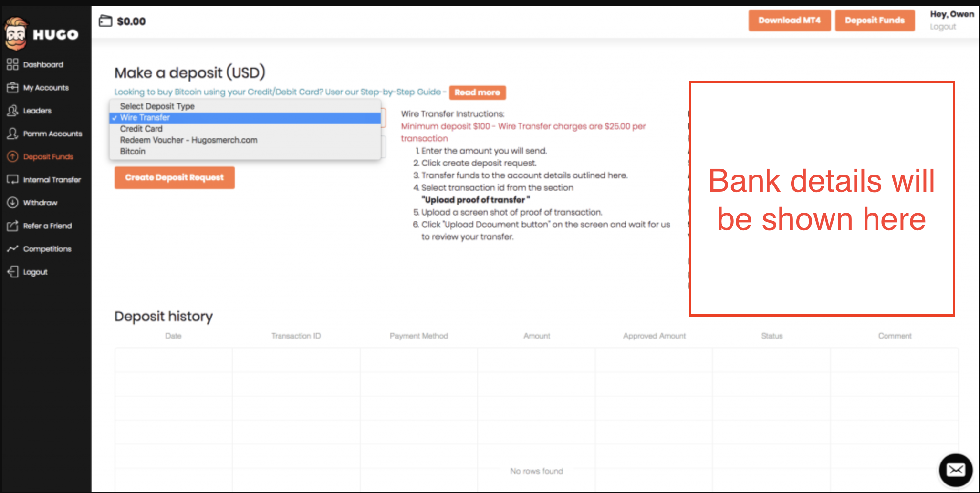Click the Competitions chart icon
The height and width of the screenshot is (493, 980).
[12, 249]
